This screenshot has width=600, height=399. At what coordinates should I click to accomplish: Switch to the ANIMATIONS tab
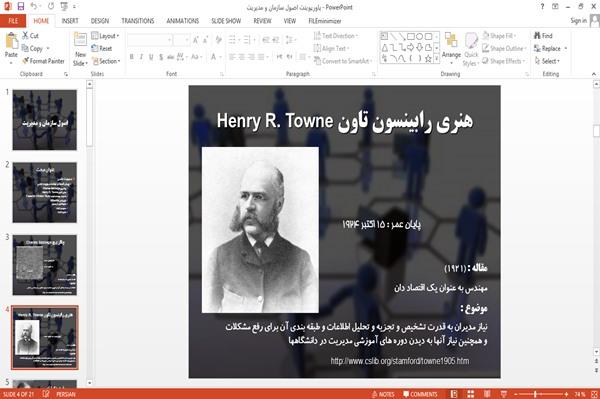[x=183, y=21]
